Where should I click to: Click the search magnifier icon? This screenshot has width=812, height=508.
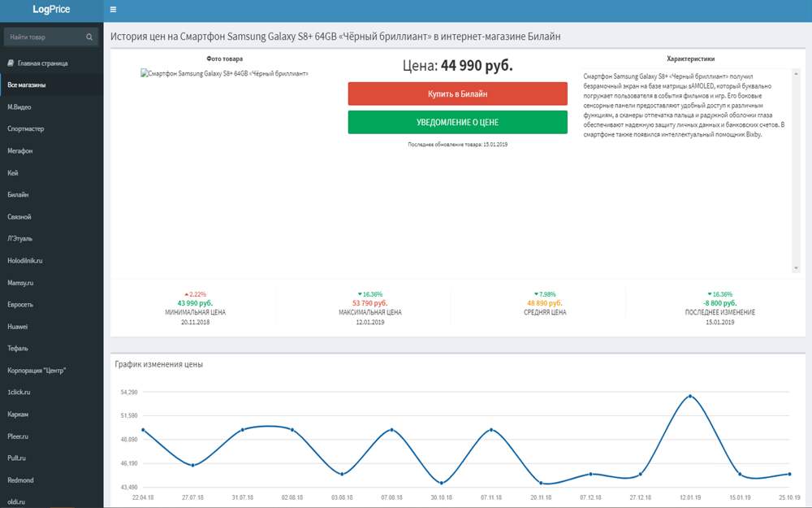89,37
